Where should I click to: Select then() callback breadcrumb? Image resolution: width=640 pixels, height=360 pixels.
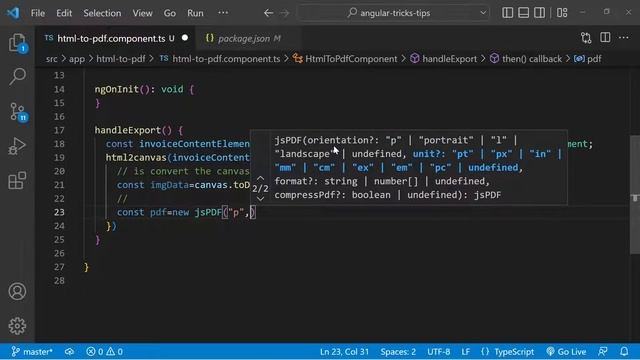tap(526, 59)
